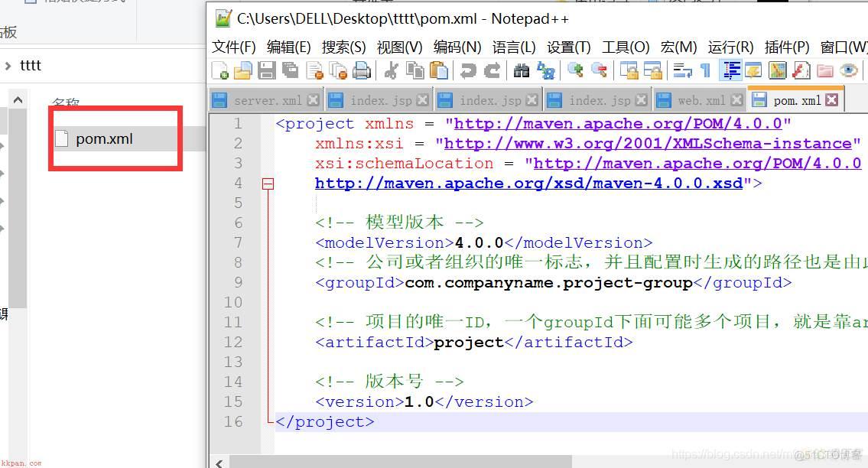Click the groupId value com.companyname.project-group
The image size is (868, 468).
point(548,283)
